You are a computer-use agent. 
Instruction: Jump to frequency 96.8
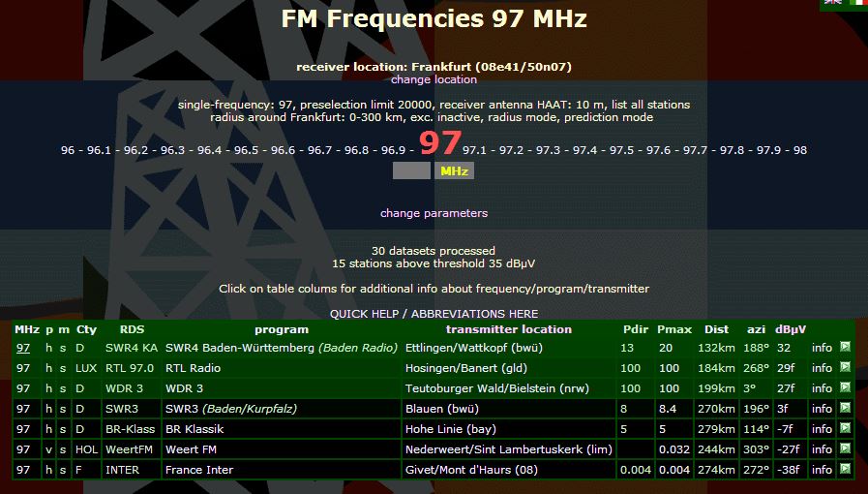point(356,150)
